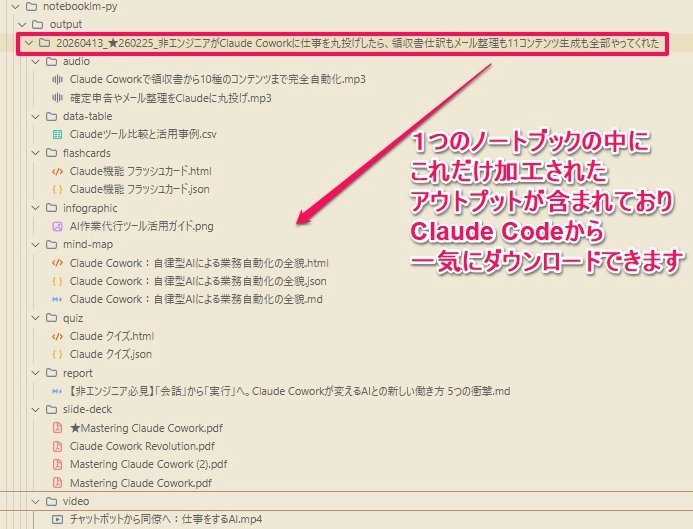Click the folder icon beside report
Viewport: 693px width, 529px height.
(51, 373)
